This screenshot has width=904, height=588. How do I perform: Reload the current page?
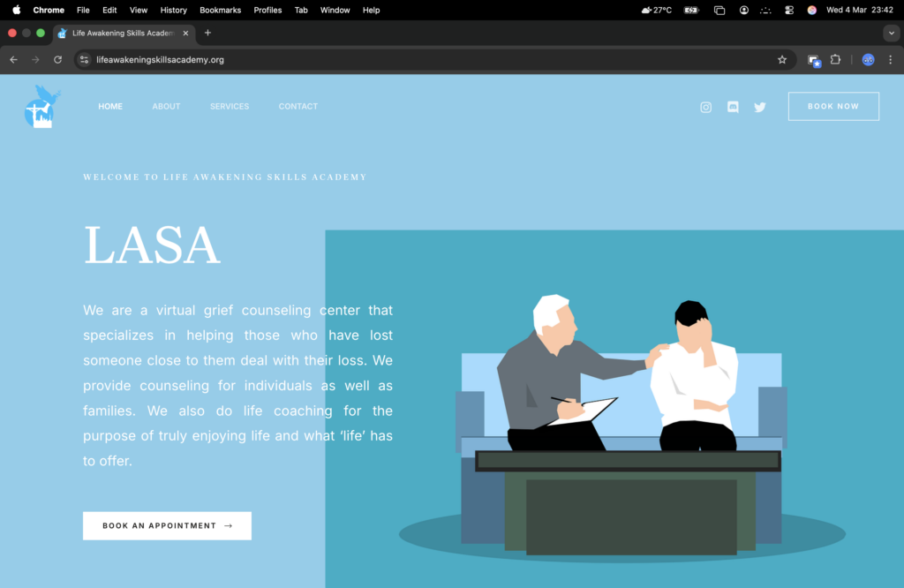(56, 60)
